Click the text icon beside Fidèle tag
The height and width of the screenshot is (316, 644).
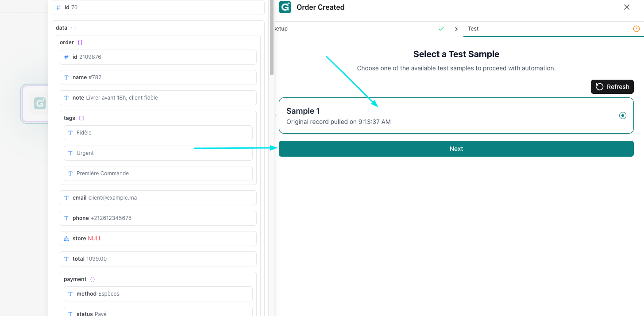coord(70,133)
